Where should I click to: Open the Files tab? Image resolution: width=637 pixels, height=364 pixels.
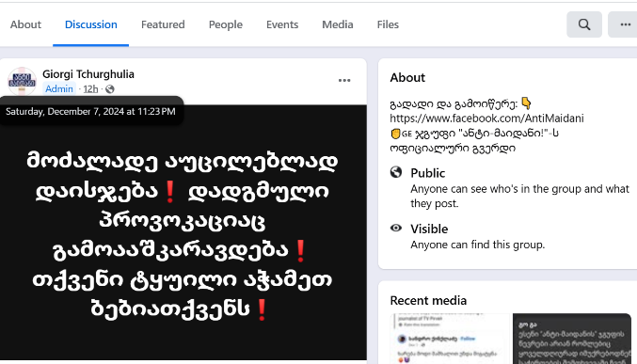tap(388, 24)
